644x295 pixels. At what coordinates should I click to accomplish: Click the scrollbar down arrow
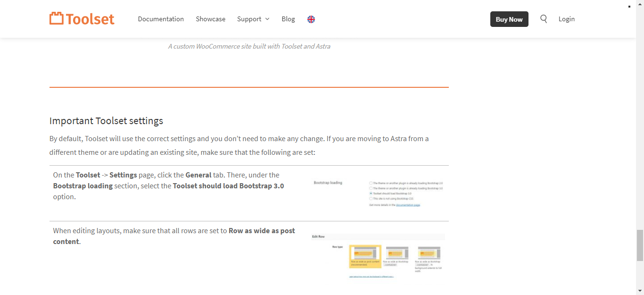coord(640,291)
